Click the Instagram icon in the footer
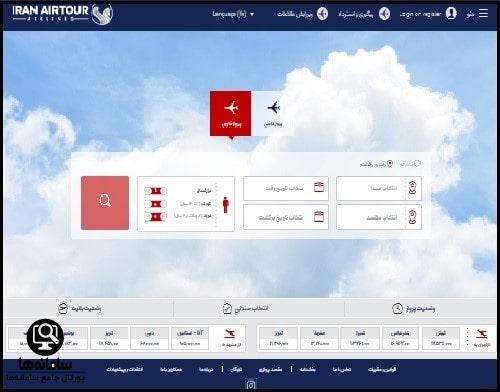Image resolution: width=500 pixels, height=392 pixels. click(x=251, y=385)
